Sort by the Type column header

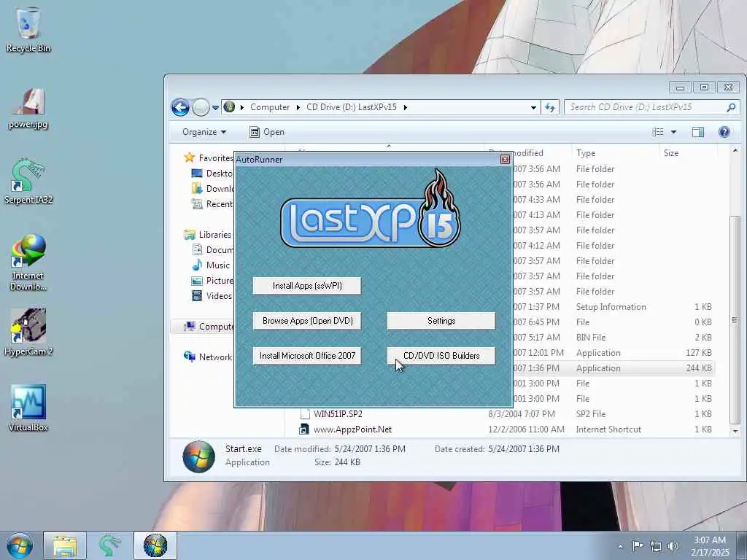tap(614, 153)
